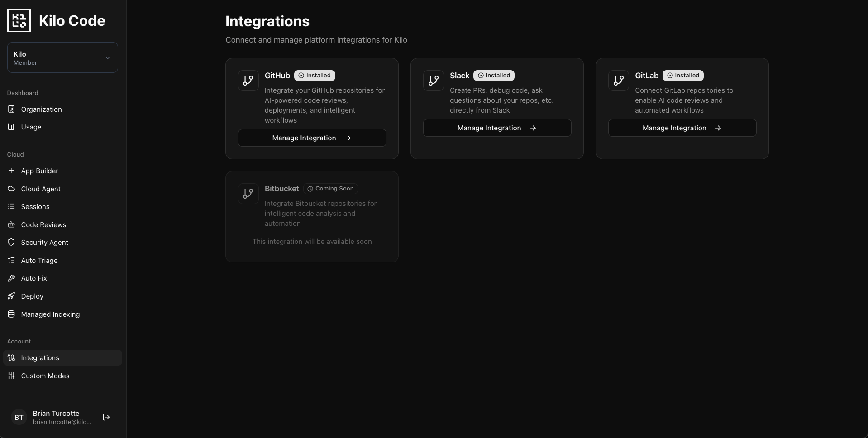Navigate to Code Reviews
Screen dimensions: 868x438
coord(43,225)
